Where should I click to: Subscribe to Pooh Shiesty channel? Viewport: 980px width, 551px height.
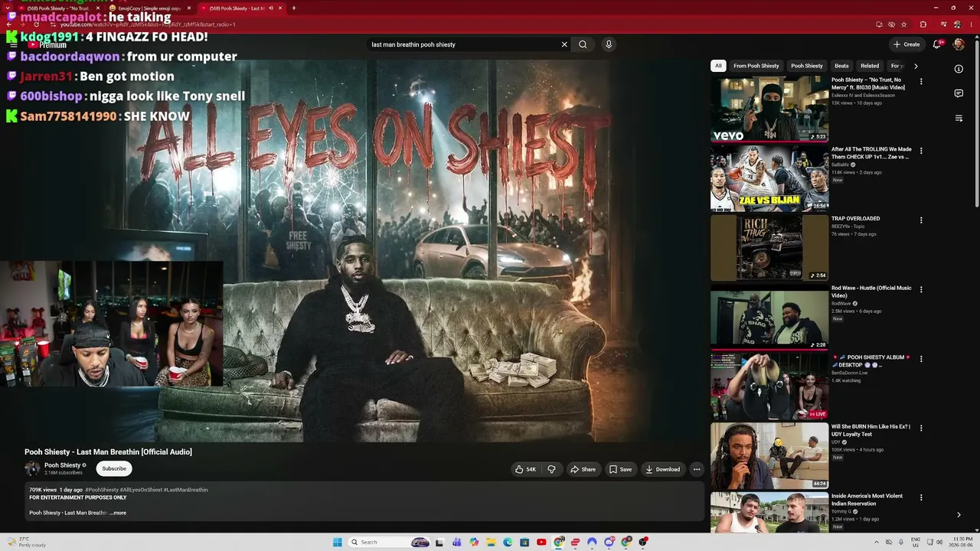click(114, 468)
